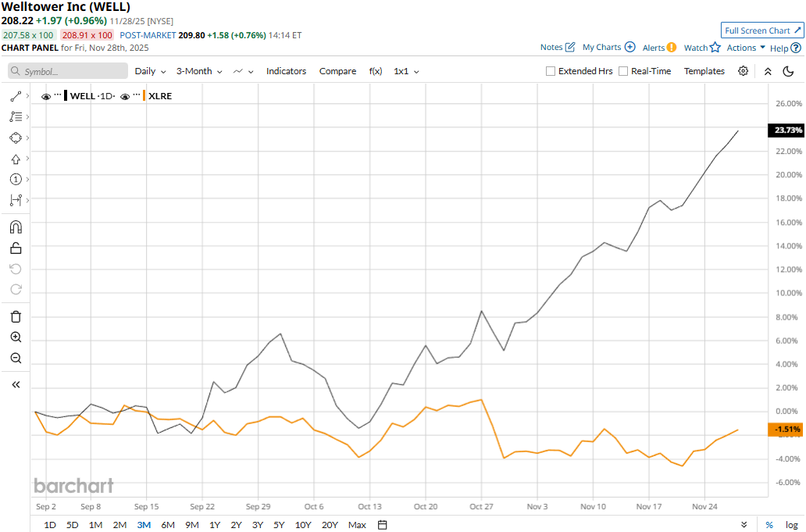Select the 1Y time range

pyautogui.click(x=215, y=525)
